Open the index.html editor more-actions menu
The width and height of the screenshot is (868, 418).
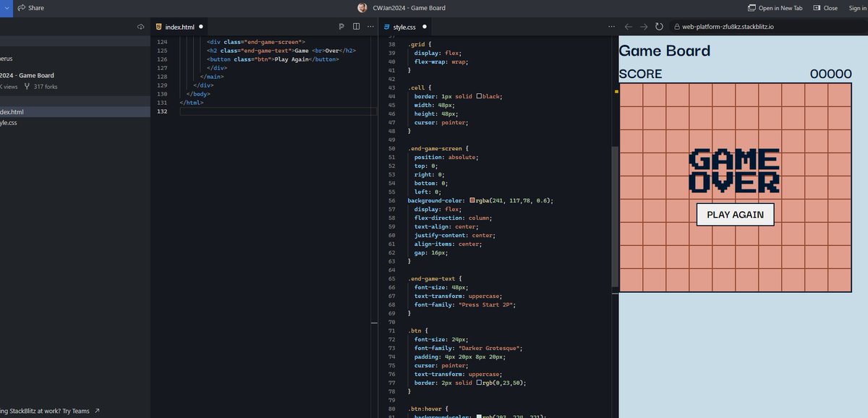click(370, 27)
